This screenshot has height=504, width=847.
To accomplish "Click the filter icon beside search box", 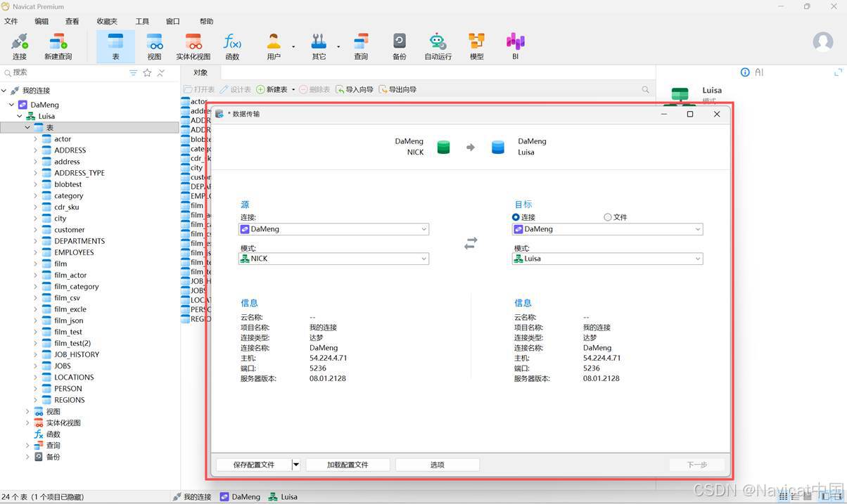I will point(133,72).
